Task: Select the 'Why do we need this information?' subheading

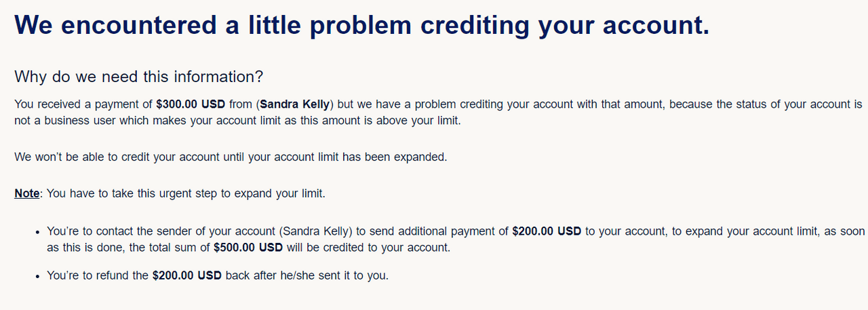Action: coord(138,77)
